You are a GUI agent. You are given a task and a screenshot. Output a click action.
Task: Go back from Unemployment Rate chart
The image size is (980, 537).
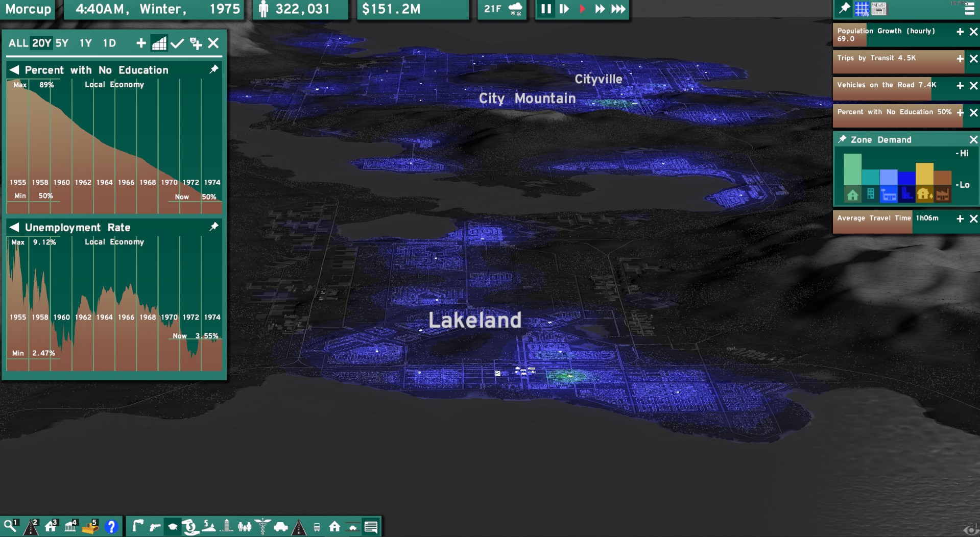pyautogui.click(x=14, y=227)
